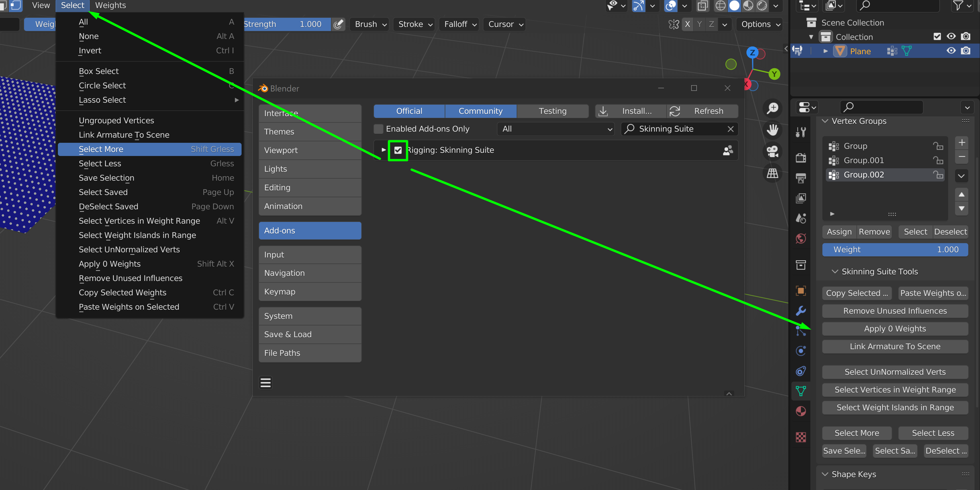
Task: Open the Object Constraints properties tab
Action: [801, 371]
